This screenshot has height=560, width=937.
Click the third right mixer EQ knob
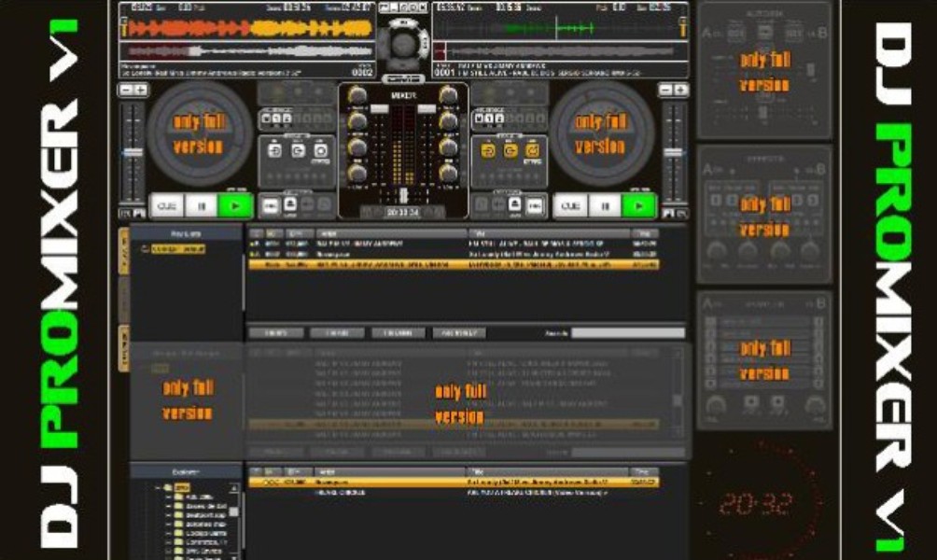click(x=448, y=147)
